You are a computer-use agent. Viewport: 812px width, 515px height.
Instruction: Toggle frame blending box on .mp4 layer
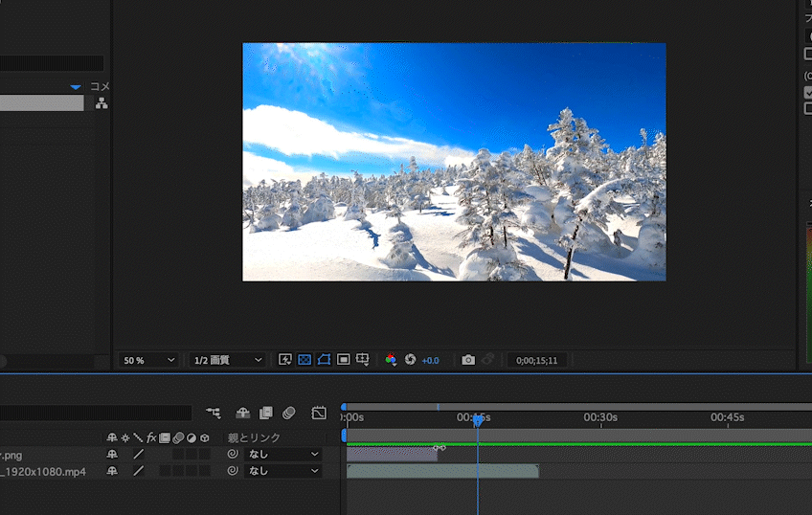(166, 471)
